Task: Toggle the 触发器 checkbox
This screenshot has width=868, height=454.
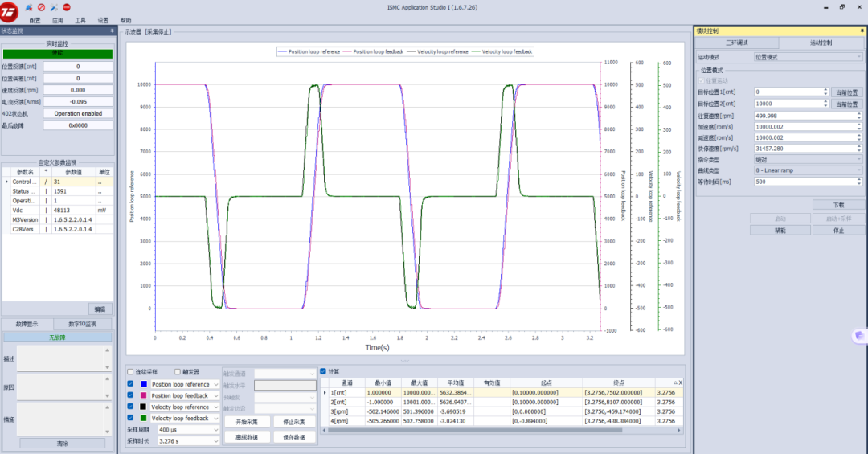Action: (178, 372)
